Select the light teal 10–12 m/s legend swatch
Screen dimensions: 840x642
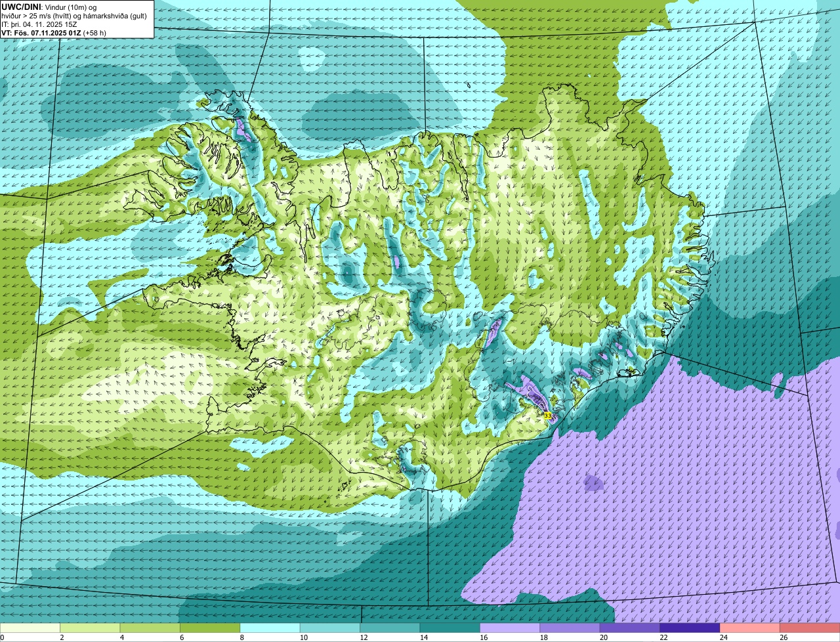330,628
